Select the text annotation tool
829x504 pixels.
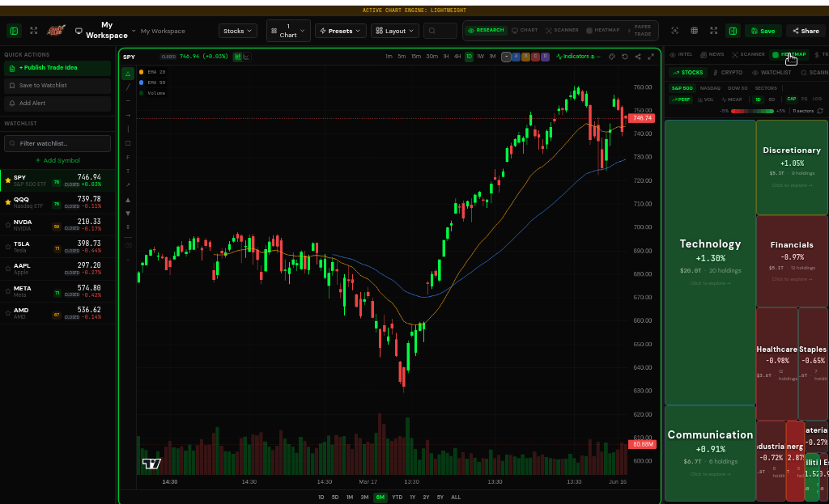pos(128,172)
